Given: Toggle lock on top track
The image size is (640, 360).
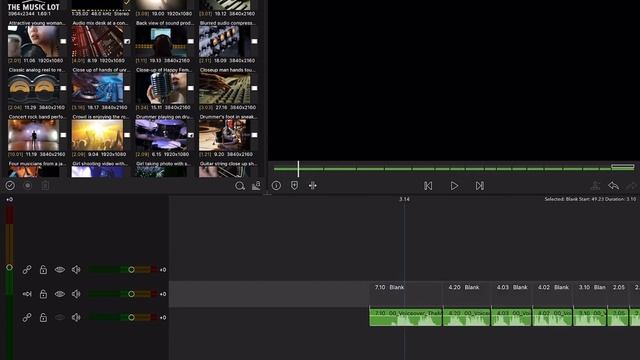Looking at the screenshot, I should 43,270.
